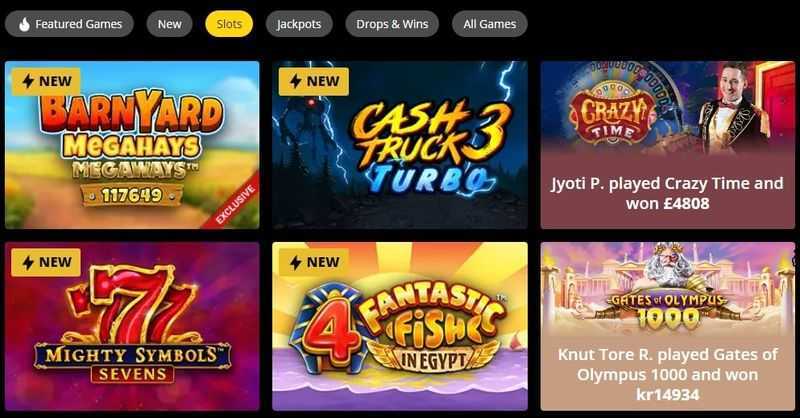Switch to the New games tab
Viewport: 800px width, 418px height.
pos(169,24)
